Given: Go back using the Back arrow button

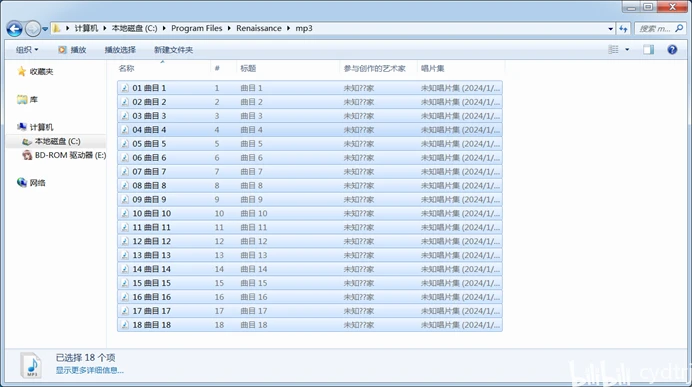Looking at the screenshot, I should point(14,29).
